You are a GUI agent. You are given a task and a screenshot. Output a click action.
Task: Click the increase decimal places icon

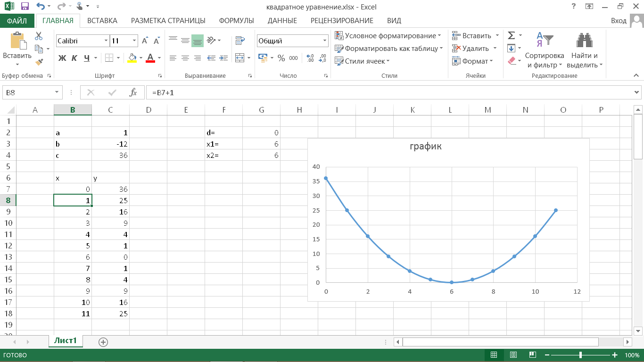[x=310, y=58]
